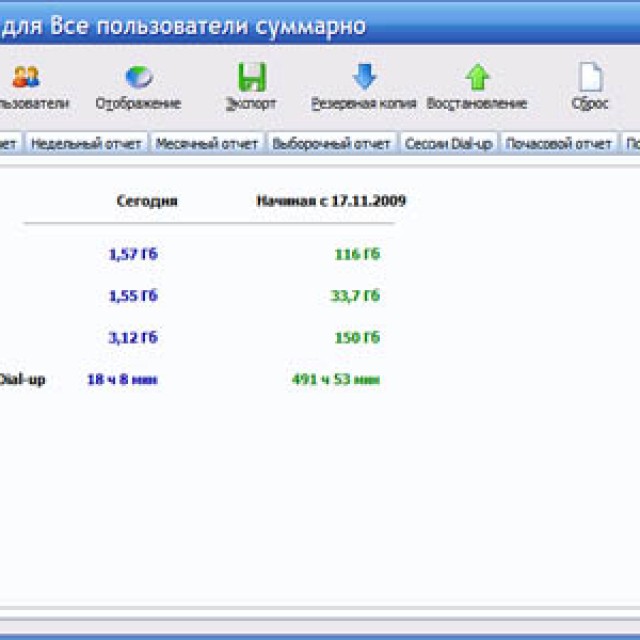The image size is (640, 640).
Task: Click the green floppy Экспорт icon
Action: pyautogui.click(x=251, y=78)
